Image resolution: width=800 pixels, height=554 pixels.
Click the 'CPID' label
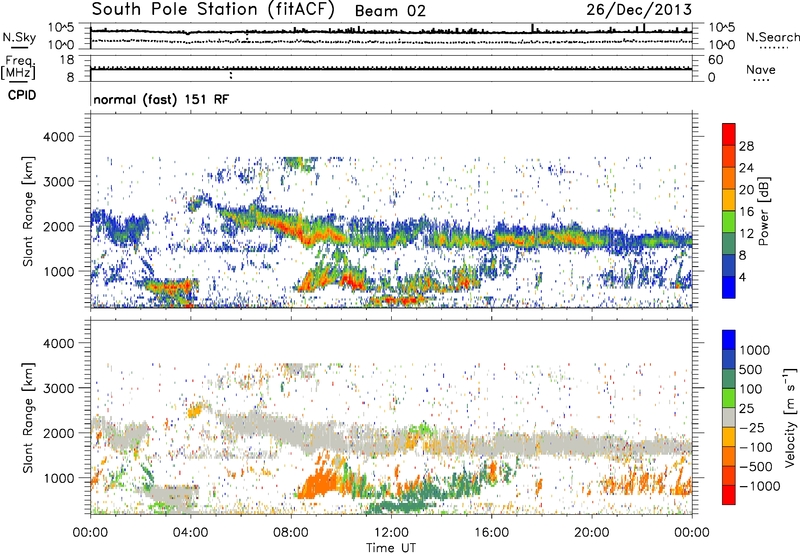pyautogui.click(x=22, y=95)
